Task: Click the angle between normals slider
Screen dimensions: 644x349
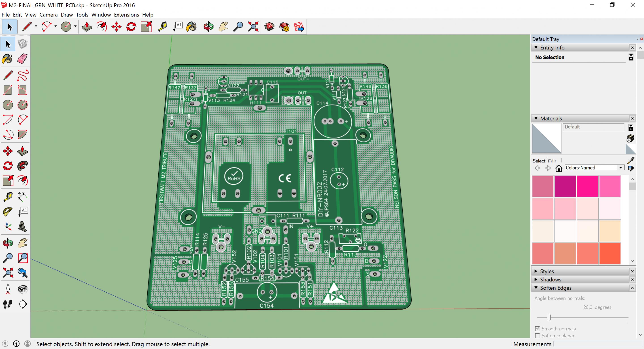Action: (550, 318)
